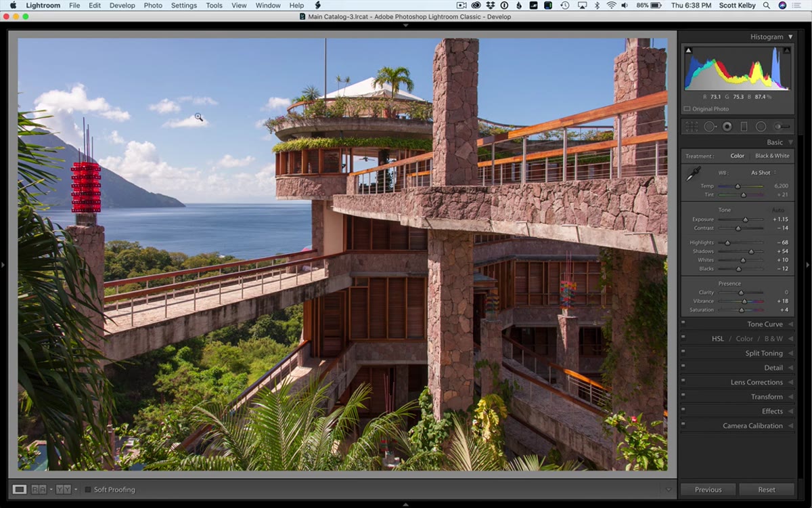Click the Temp value 6,200 field
The image size is (812, 508).
click(x=781, y=186)
